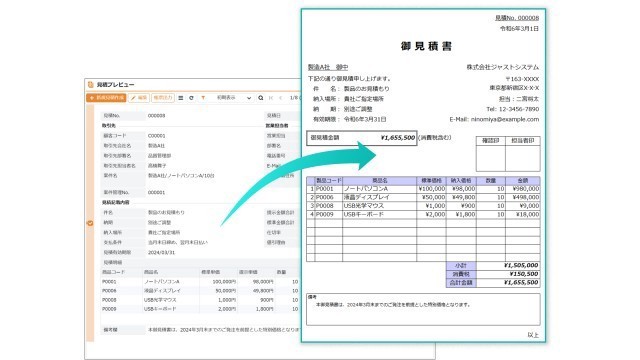Image resolution: width=640 pixels, height=360 pixels.
Task: Click 商品コード column header in preview table
Action: 113,272
